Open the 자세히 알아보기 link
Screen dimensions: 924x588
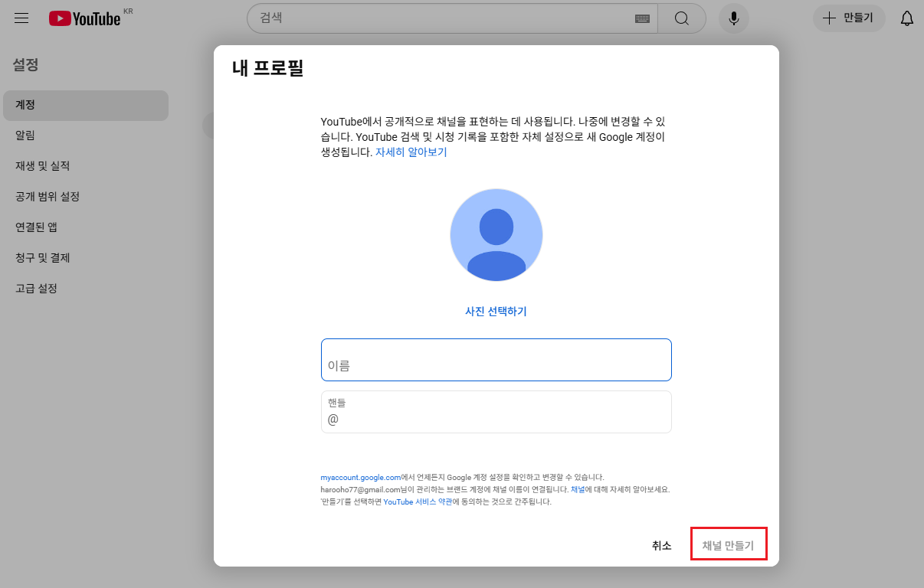(411, 152)
